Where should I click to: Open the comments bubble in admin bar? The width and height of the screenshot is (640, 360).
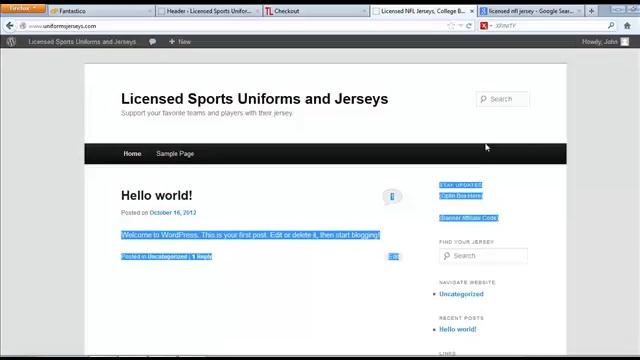click(152, 42)
